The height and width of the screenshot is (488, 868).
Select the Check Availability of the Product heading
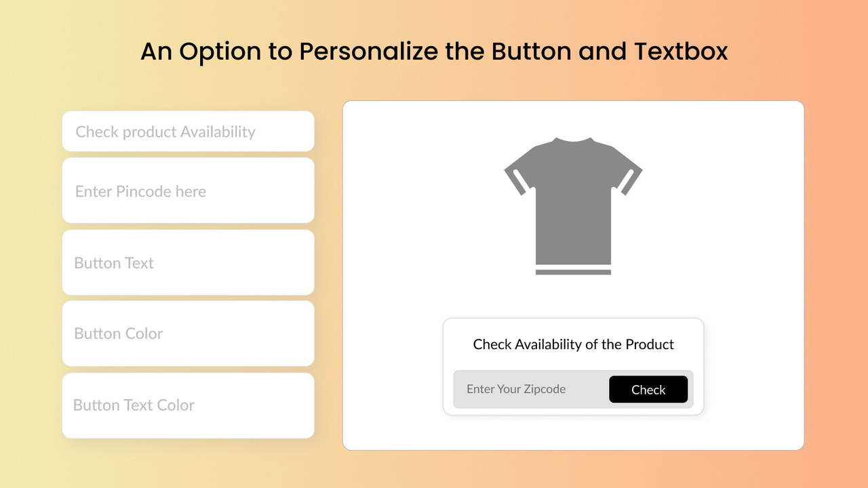coord(573,344)
